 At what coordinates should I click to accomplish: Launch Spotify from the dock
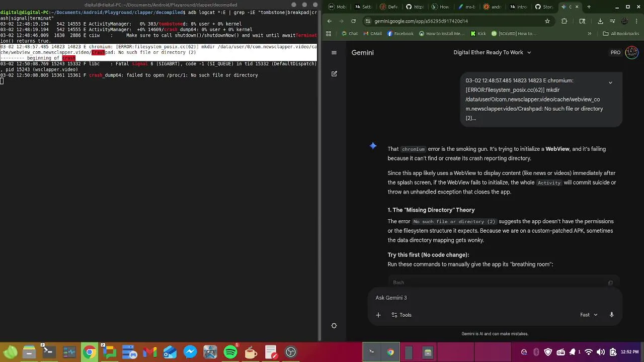pos(230,351)
